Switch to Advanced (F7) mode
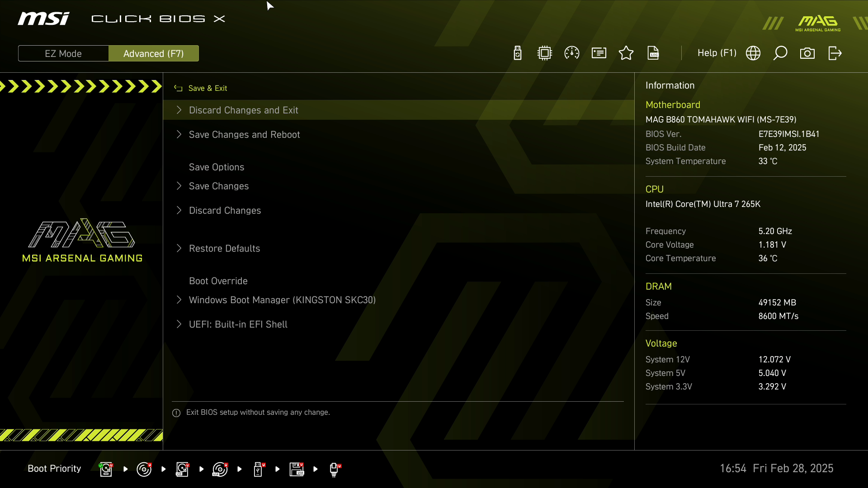Viewport: 868px width, 488px height. pos(153,53)
